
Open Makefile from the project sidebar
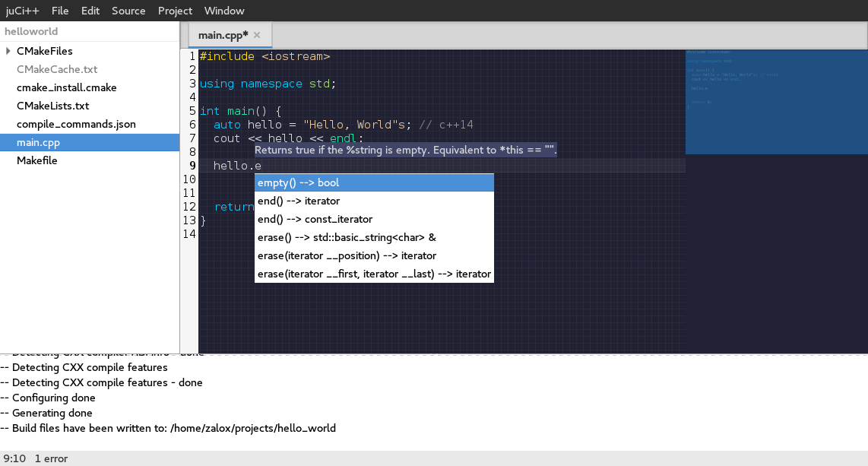[x=36, y=160]
